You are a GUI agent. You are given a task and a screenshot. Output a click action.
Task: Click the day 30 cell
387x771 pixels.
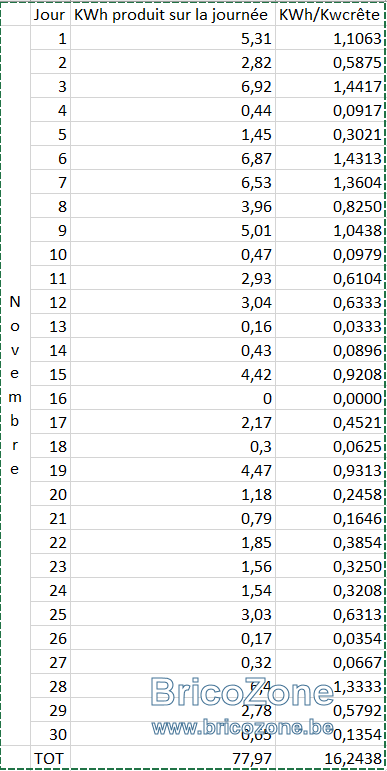pos(50,735)
